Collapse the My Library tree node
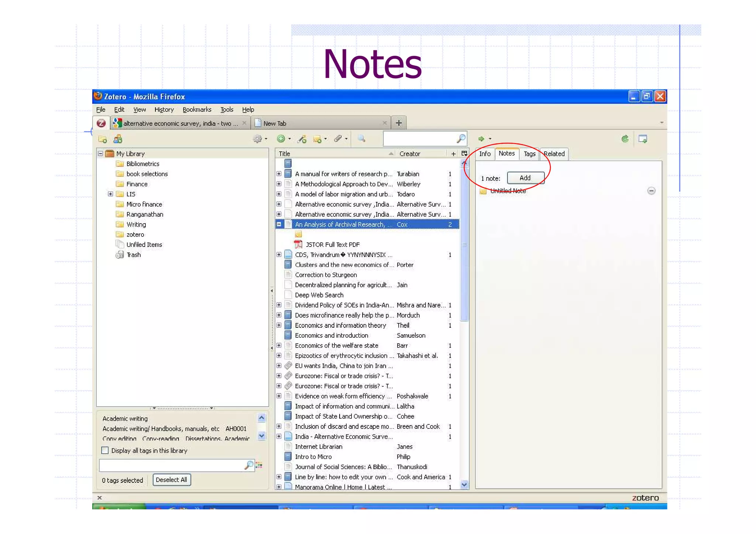The height and width of the screenshot is (534, 756). [100, 154]
